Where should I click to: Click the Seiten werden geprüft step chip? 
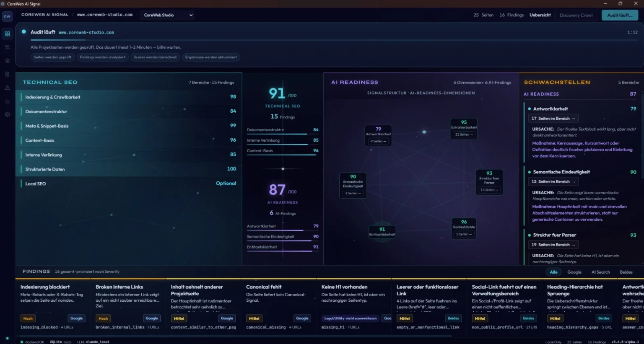[x=52, y=57]
